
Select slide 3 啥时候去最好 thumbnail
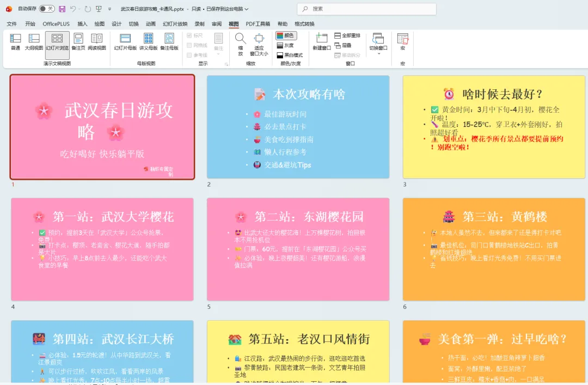click(x=494, y=127)
